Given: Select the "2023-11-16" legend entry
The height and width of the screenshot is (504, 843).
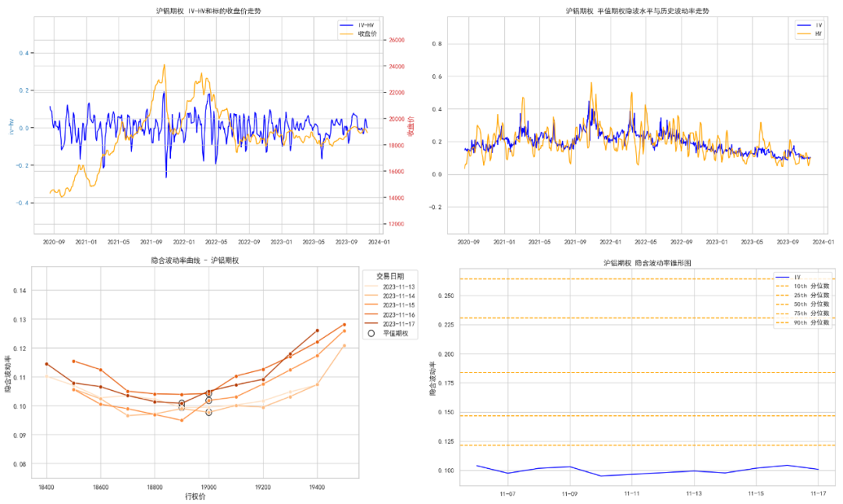Looking at the screenshot, I should [390, 315].
